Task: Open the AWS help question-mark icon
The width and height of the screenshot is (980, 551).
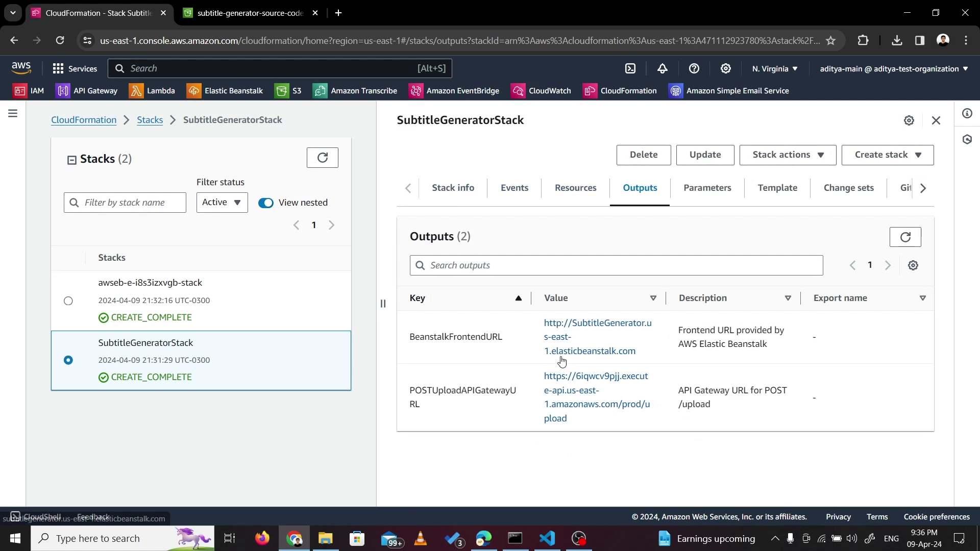Action: tap(694, 68)
